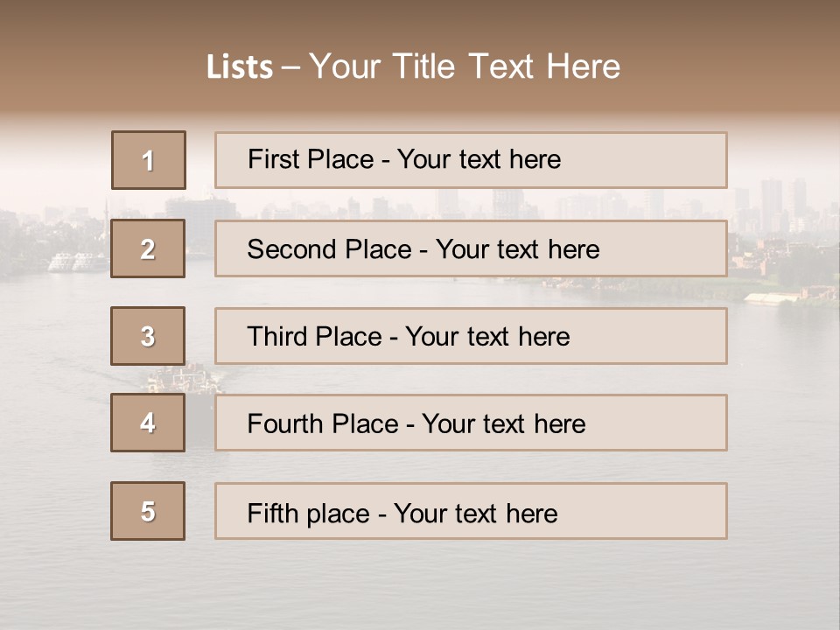
Task: Click the word Second in the list
Action: 292,249
